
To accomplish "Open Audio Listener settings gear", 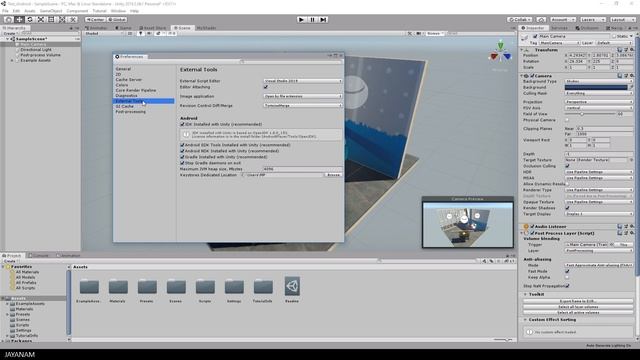I will pyautogui.click(x=632, y=226).
